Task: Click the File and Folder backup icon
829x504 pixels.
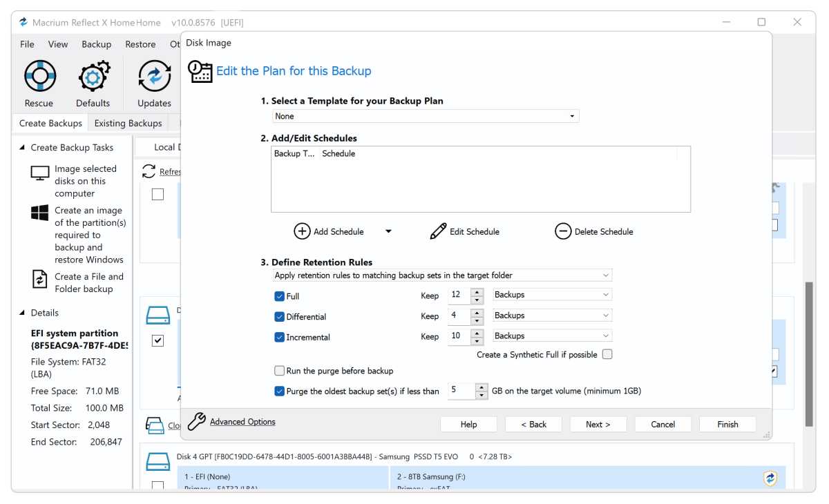Action: (40, 279)
